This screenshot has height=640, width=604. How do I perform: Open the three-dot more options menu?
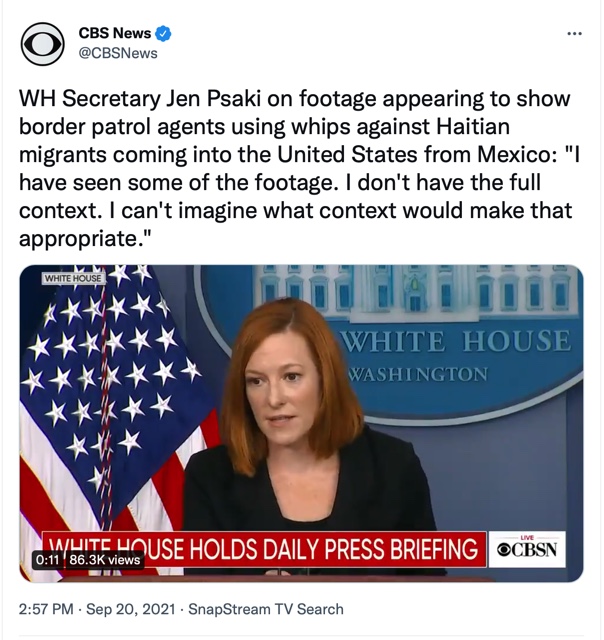click(x=574, y=33)
